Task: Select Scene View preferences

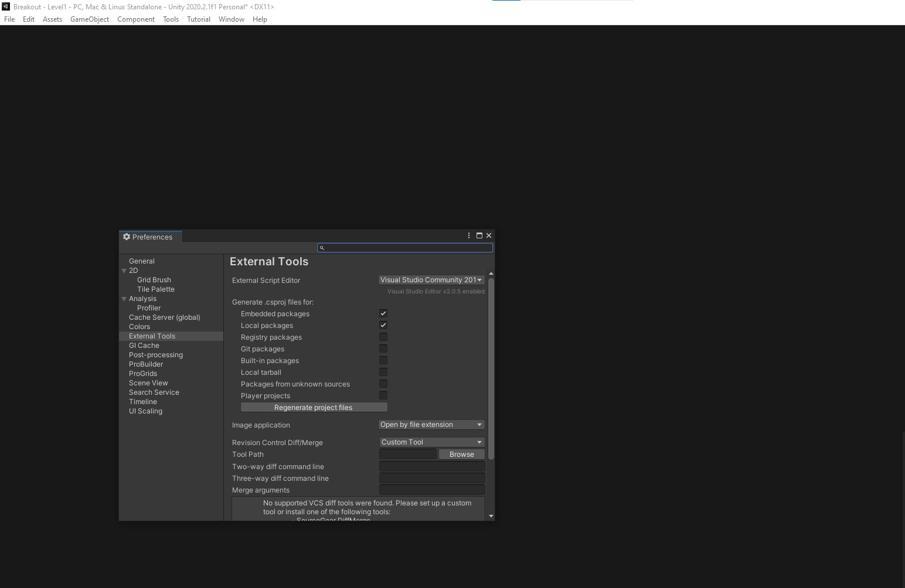Action: pyautogui.click(x=148, y=383)
